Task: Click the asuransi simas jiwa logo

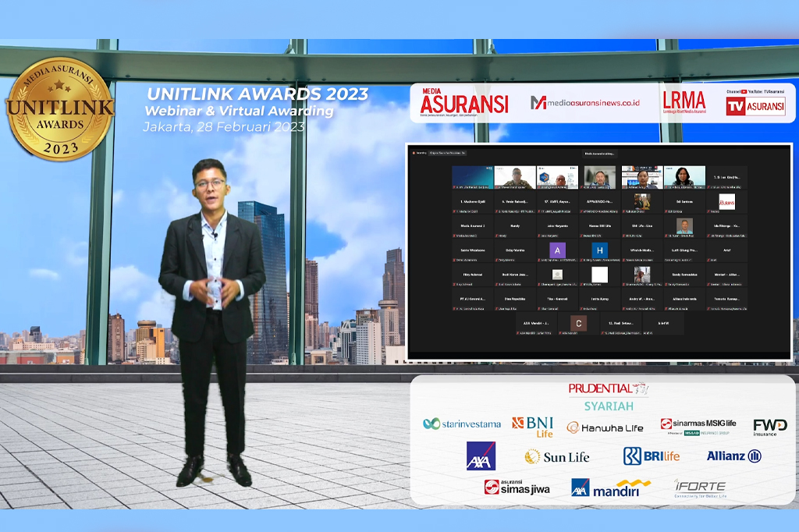Action: point(517,488)
